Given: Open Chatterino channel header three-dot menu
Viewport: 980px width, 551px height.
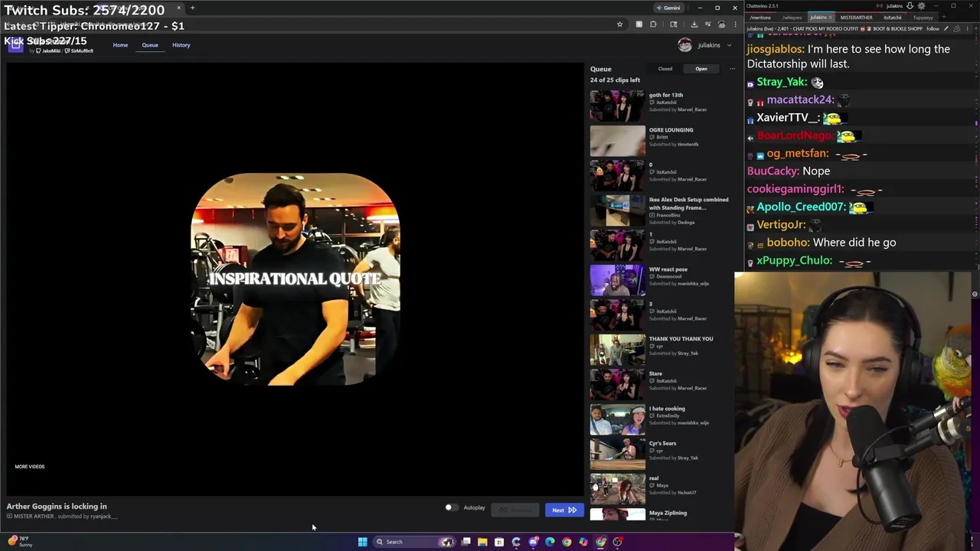Looking at the screenshot, I should point(968,28).
